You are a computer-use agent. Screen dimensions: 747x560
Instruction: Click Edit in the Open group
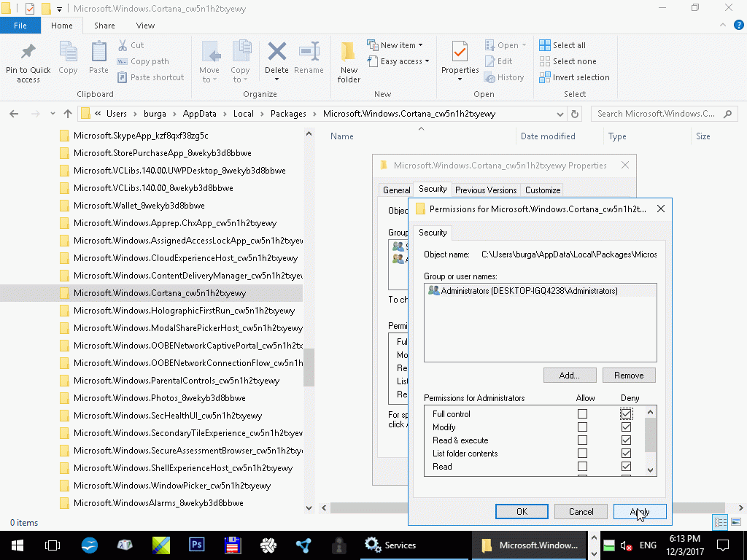point(499,61)
